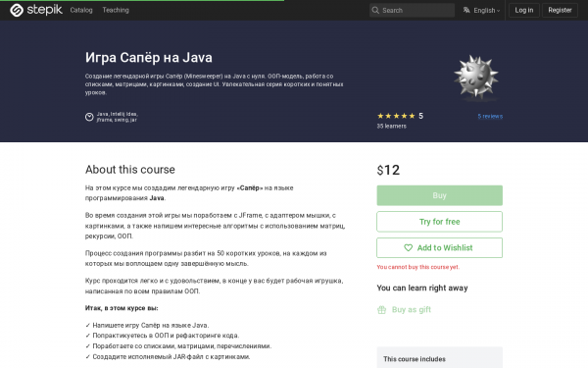Click the Stepik logo
Viewport: 588px width, 368px height.
[36, 10]
